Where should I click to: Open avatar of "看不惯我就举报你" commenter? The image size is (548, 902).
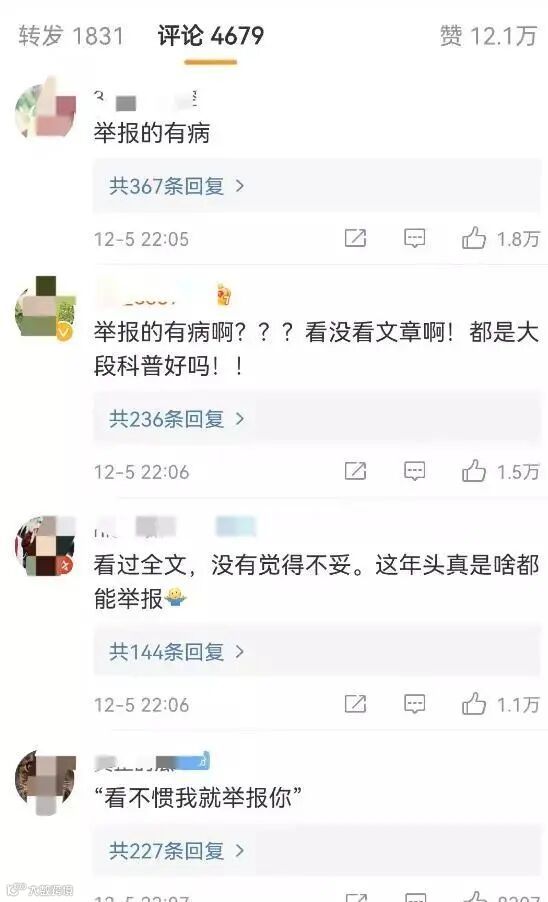pos(45,781)
